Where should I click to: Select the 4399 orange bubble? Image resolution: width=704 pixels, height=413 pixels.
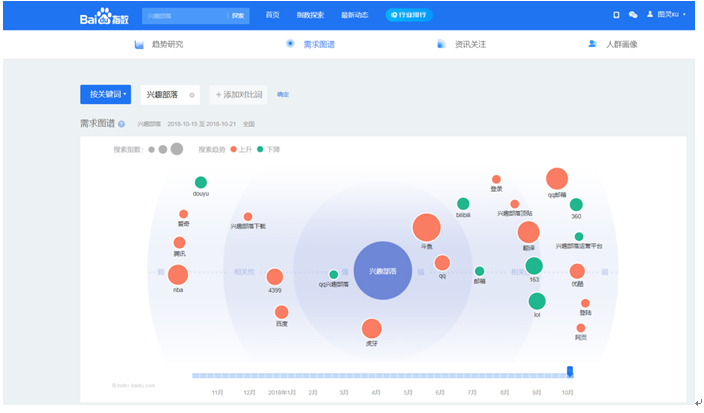[275, 277]
